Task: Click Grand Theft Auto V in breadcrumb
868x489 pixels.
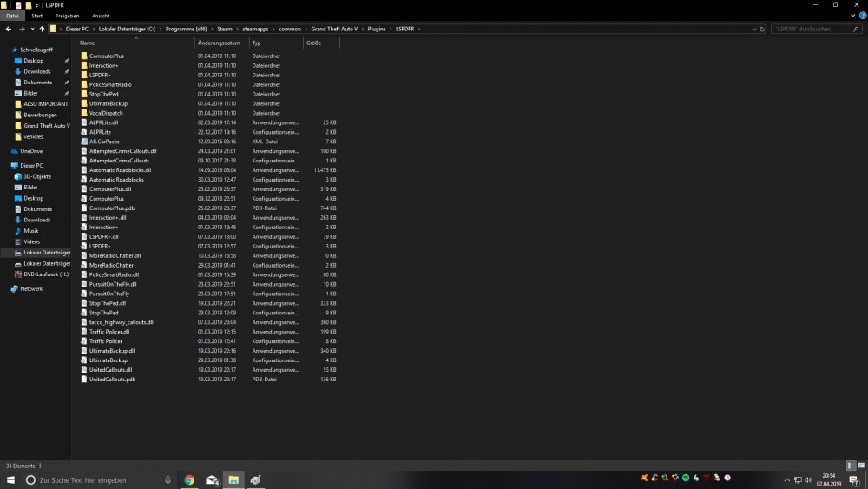Action: point(334,29)
